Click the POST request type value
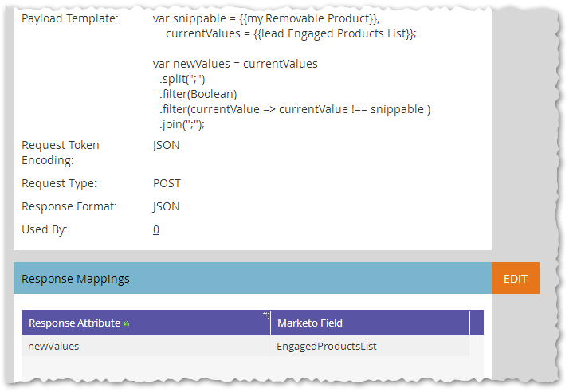Image resolution: width=569 pixels, height=392 pixels. [167, 183]
